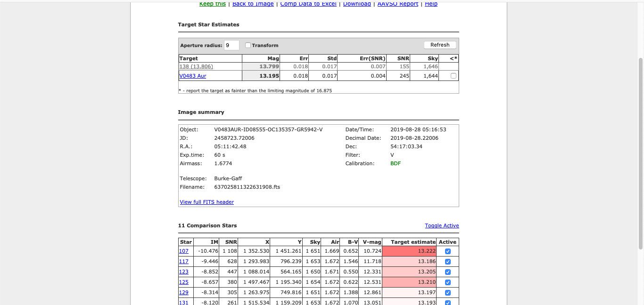The image size is (644, 305).
Task: Click the Aperture radius input field
Action: pos(231,45)
